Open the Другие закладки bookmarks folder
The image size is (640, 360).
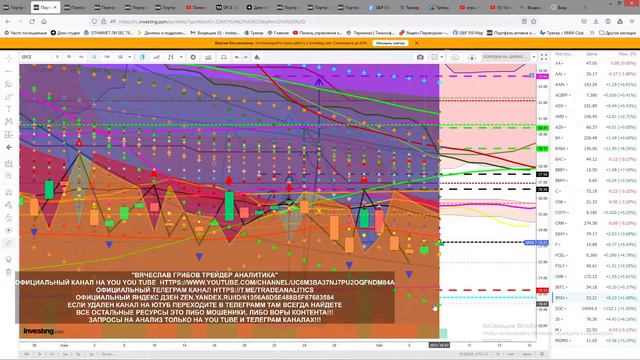618,33
